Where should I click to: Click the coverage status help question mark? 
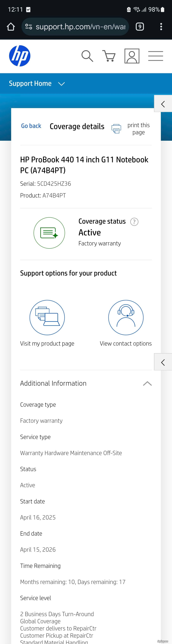coord(134,222)
